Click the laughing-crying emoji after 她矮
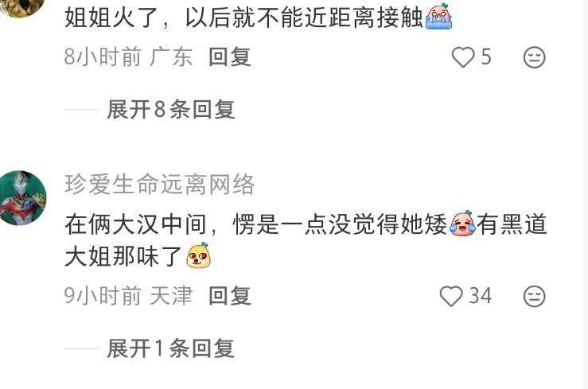The height and width of the screenshot is (389, 588). point(462,224)
